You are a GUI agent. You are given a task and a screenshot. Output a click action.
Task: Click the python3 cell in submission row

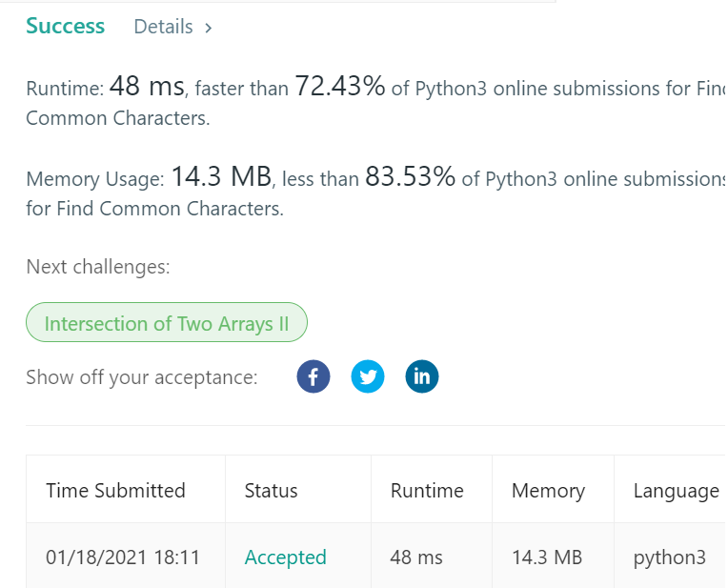670,558
